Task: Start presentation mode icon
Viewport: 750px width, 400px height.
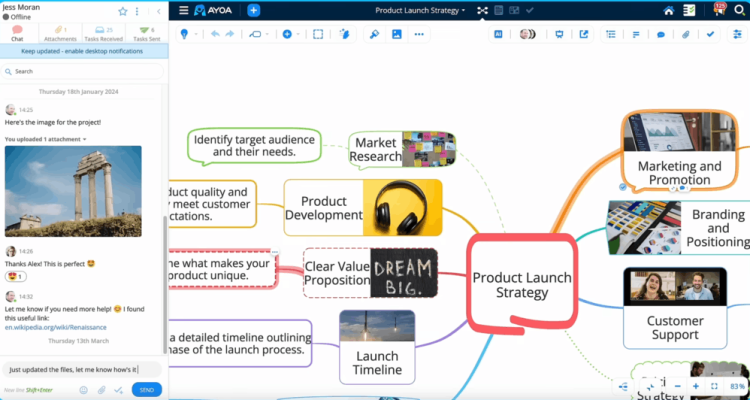Action: 559,34
